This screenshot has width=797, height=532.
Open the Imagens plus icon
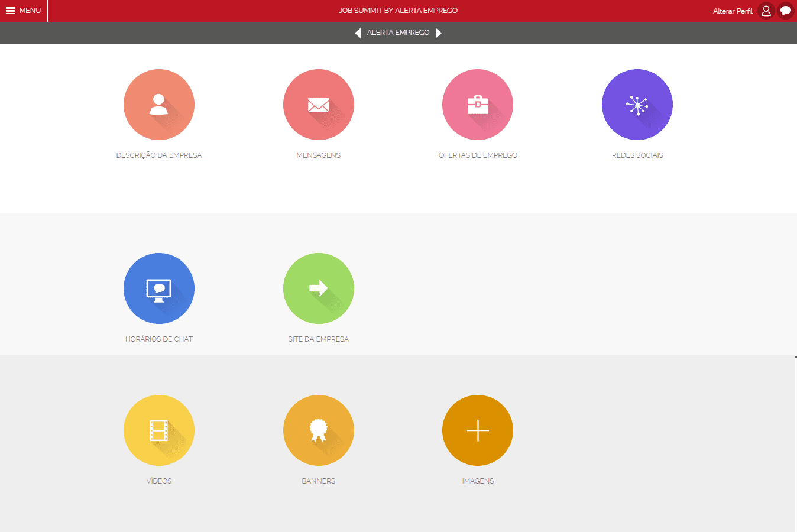coord(478,430)
